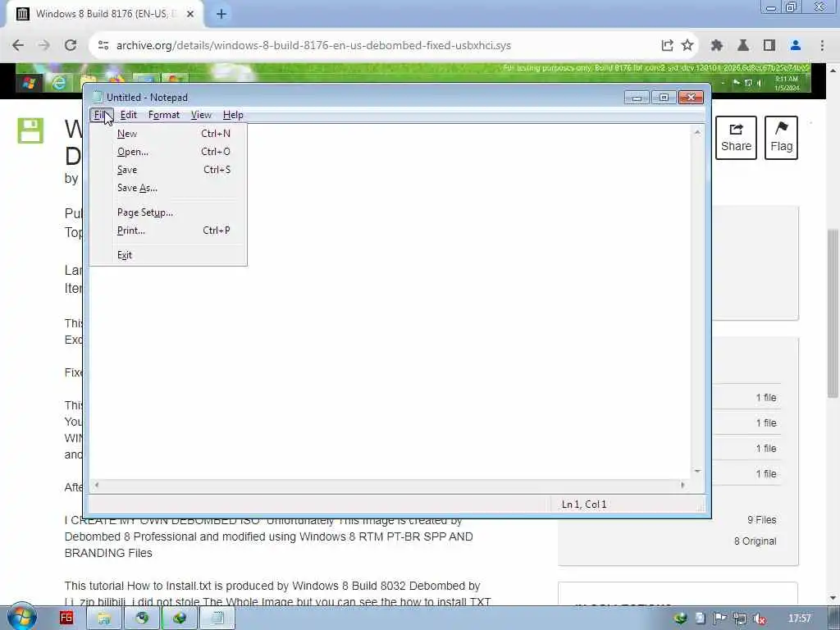Click the browser page scrollbar thumb
This screenshot has width=840, height=630.
pyautogui.click(x=833, y=313)
